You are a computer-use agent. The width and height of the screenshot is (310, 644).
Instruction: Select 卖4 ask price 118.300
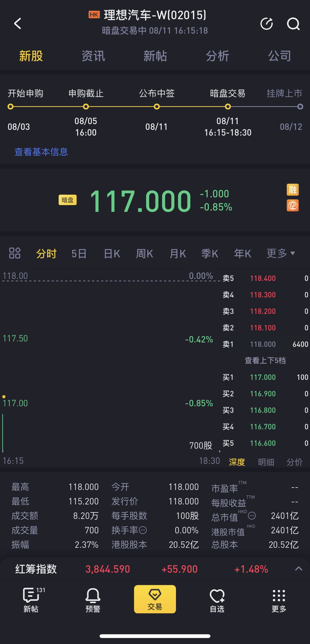(x=263, y=294)
